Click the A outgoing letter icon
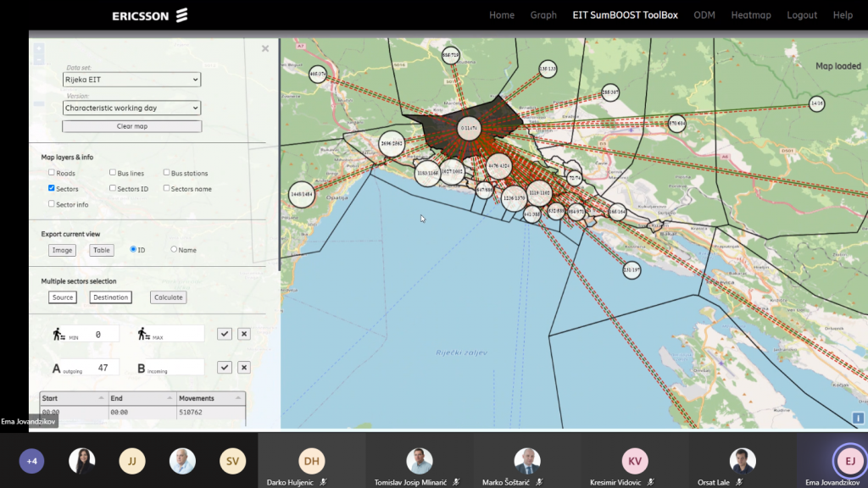The image size is (868, 488). (56, 369)
